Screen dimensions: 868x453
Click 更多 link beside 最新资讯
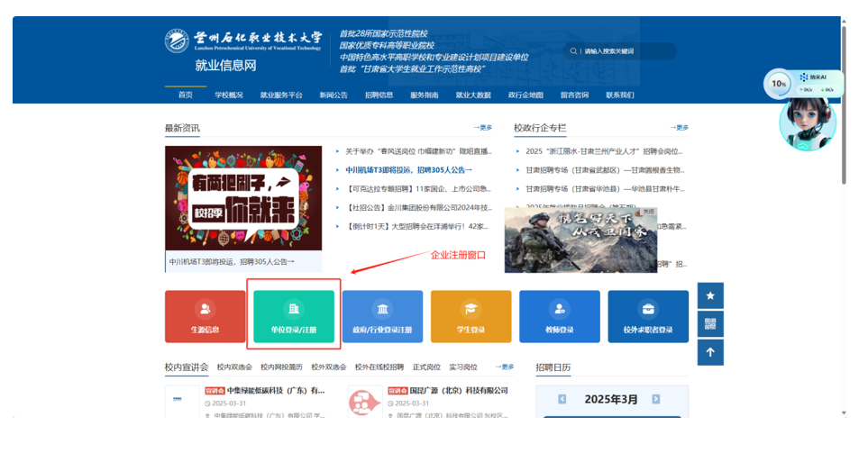coord(483,128)
